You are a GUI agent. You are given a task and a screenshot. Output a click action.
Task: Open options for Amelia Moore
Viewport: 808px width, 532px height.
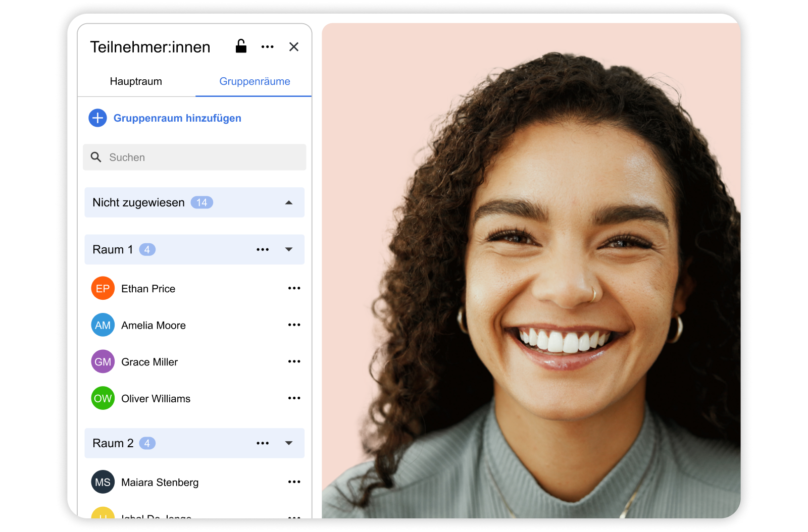(x=294, y=325)
